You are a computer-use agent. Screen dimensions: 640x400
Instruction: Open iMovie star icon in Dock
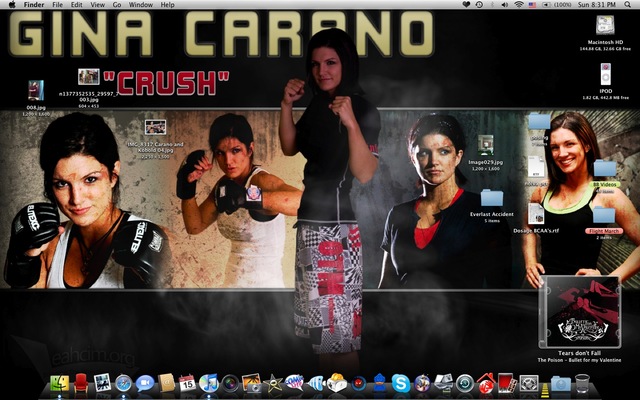click(273, 384)
